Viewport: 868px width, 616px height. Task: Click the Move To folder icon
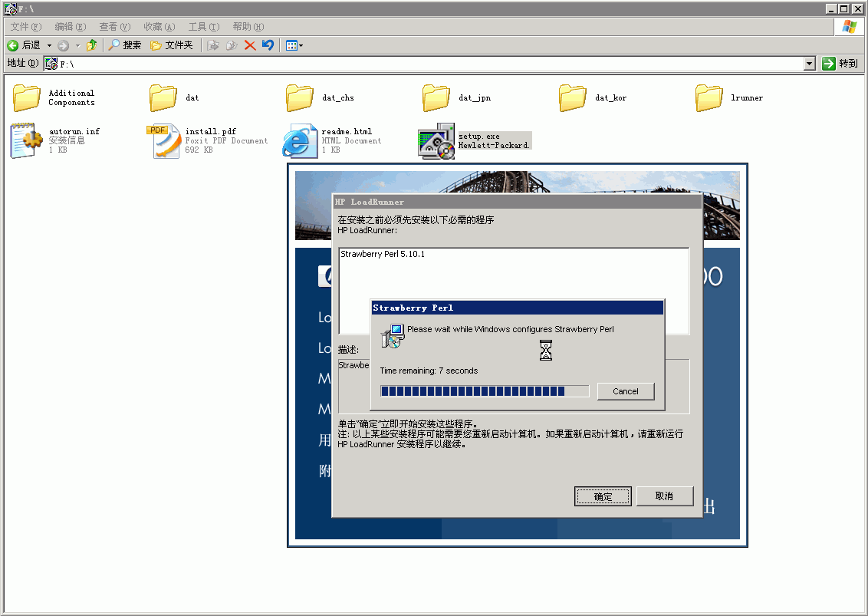tap(213, 45)
